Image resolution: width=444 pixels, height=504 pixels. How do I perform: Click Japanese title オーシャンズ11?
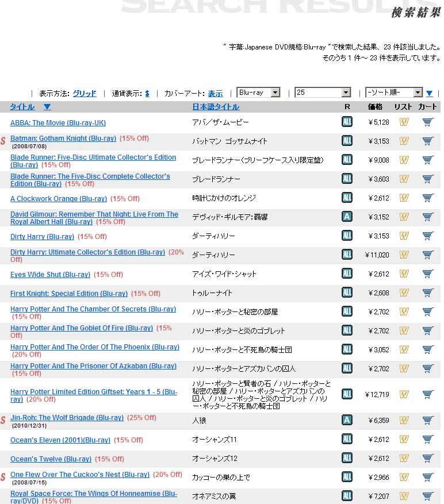pos(215,440)
